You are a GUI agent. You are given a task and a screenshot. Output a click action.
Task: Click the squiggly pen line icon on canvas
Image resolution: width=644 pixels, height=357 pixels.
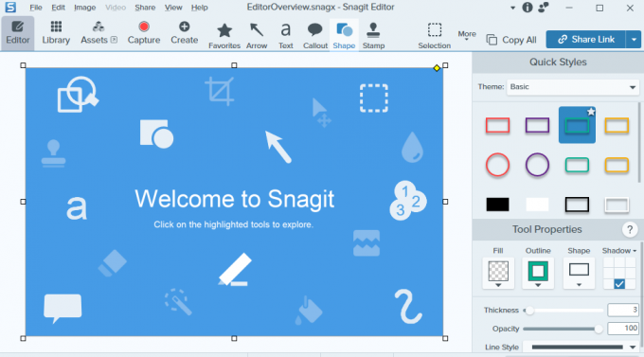click(408, 307)
